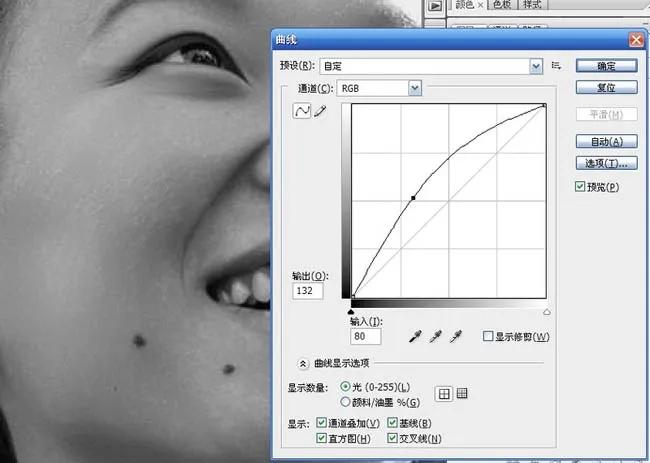Toggle the 交叉线(N) intersection line checkbox
The image size is (650, 463).
tap(392, 438)
